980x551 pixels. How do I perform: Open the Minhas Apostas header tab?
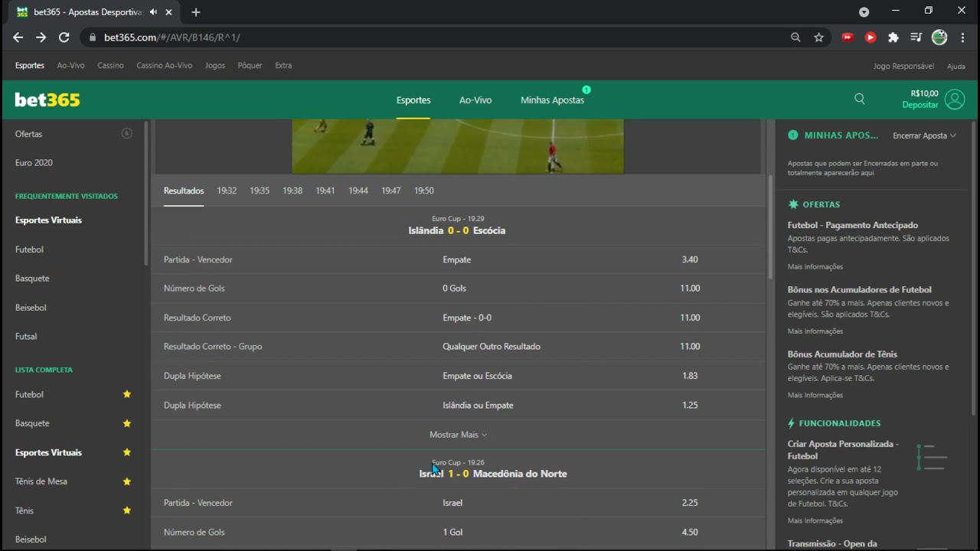[x=552, y=100]
